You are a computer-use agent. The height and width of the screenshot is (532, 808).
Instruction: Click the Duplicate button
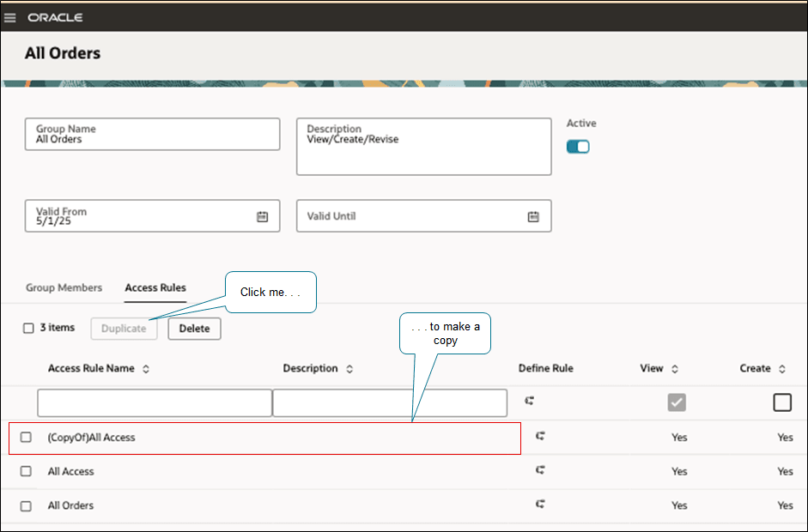point(124,329)
